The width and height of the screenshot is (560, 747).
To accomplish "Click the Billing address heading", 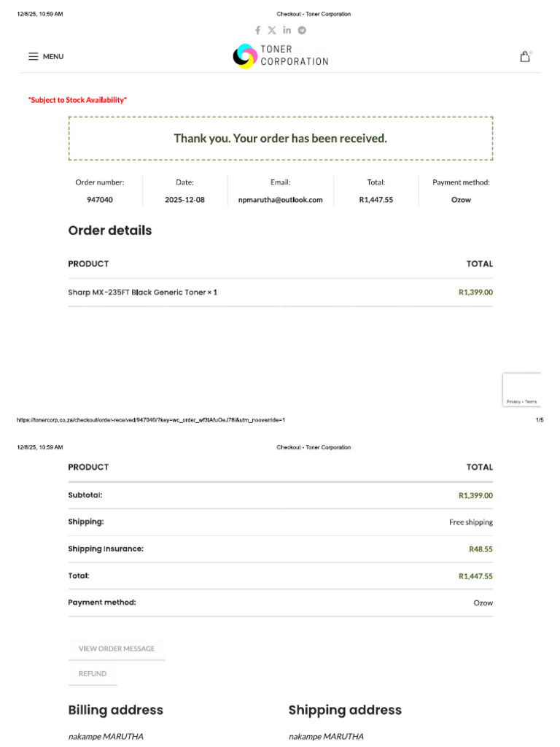I will point(116,710).
